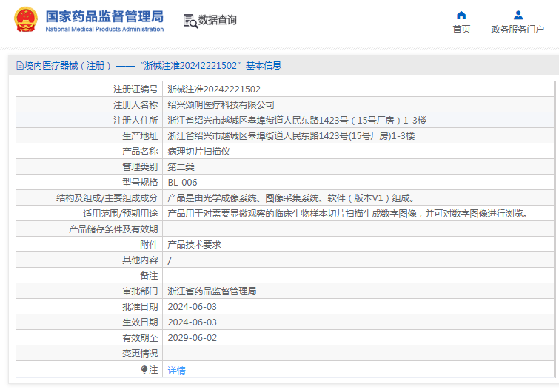The image size is (559, 392).
Task: Click the lightbulb icon beside 注
Action: point(144,370)
